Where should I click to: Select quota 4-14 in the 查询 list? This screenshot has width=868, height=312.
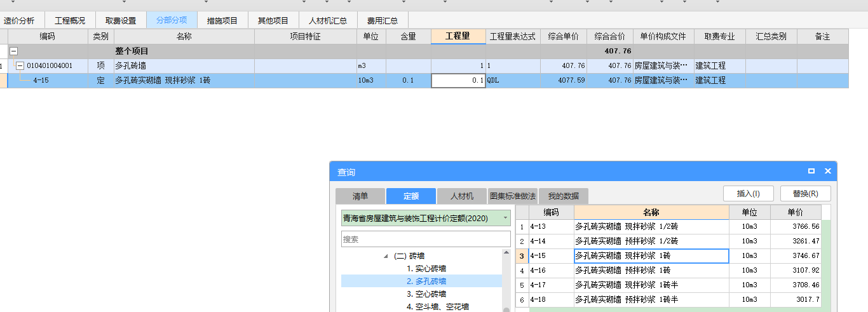(x=551, y=241)
